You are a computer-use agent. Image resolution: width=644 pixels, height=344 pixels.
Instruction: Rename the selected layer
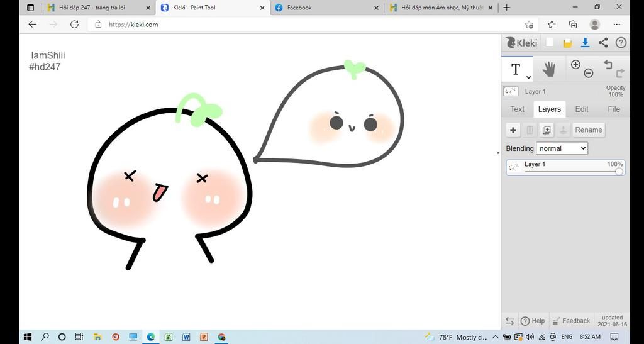point(589,130)
